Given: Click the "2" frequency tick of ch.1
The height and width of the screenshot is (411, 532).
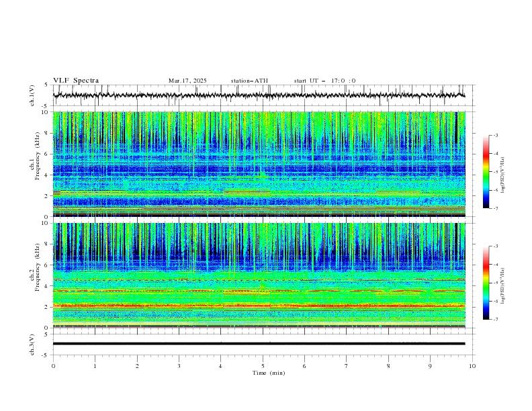Looking at the screenshot, I should [x=47, y=196].
